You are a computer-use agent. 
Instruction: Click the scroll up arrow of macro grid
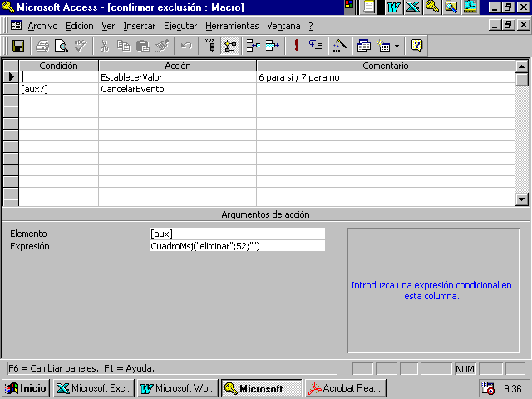click(x=521, y=66)
